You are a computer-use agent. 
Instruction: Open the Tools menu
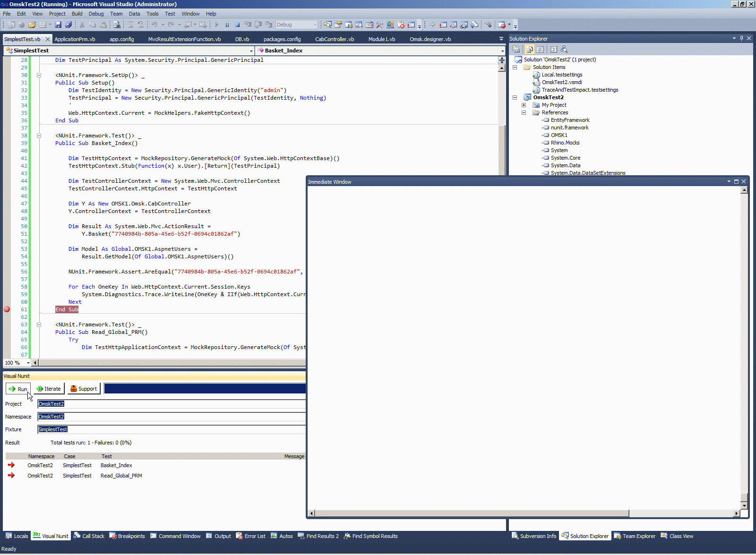(x=152, y=14)
